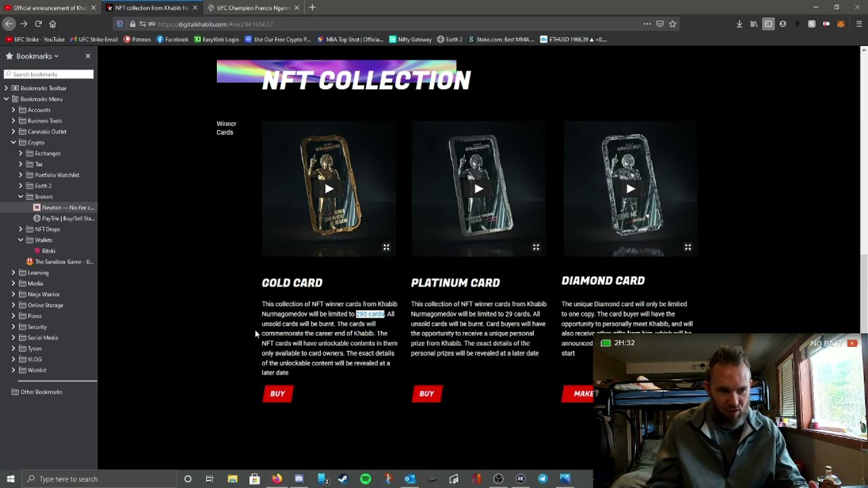
Task: Click BUY under Gold Card
Action: point(277,394)
